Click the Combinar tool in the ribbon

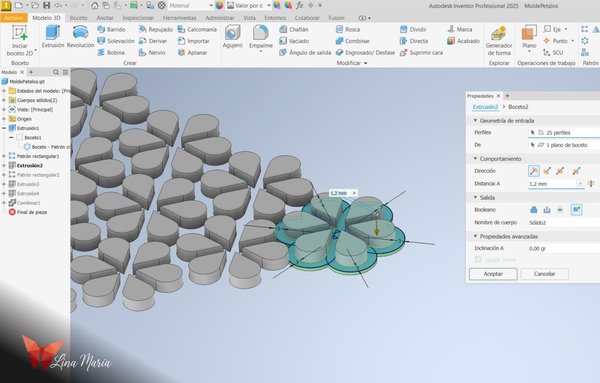pyautogui.click(x=352, y=41)
